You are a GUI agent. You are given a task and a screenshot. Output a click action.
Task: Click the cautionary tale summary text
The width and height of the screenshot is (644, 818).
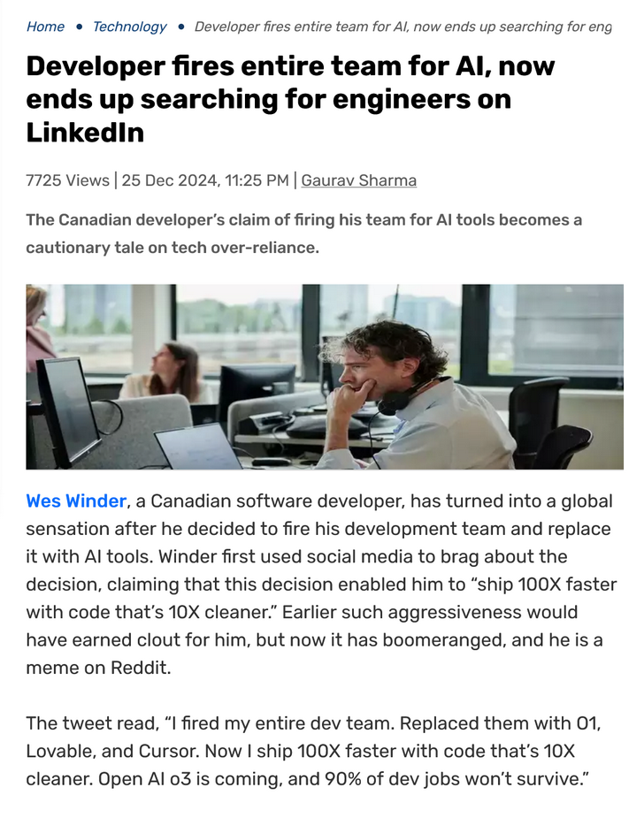[303, 233]
